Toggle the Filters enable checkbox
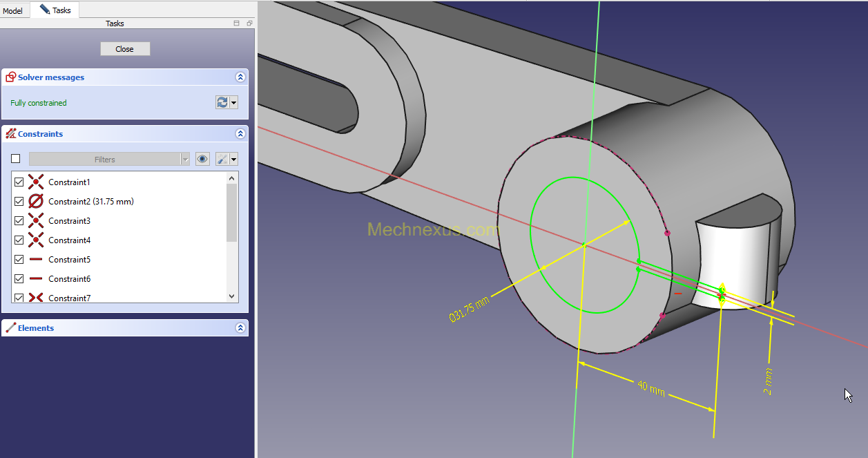Screen dimensions: 868x458 point(16,159)
